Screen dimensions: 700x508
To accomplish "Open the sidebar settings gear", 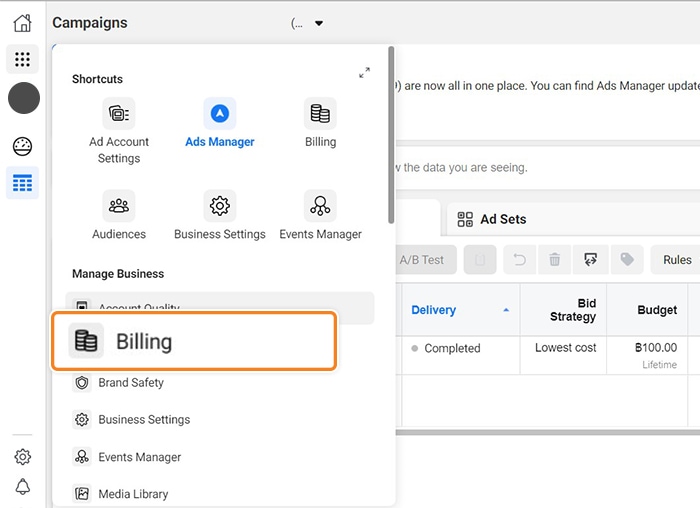I will pos(22,457).
